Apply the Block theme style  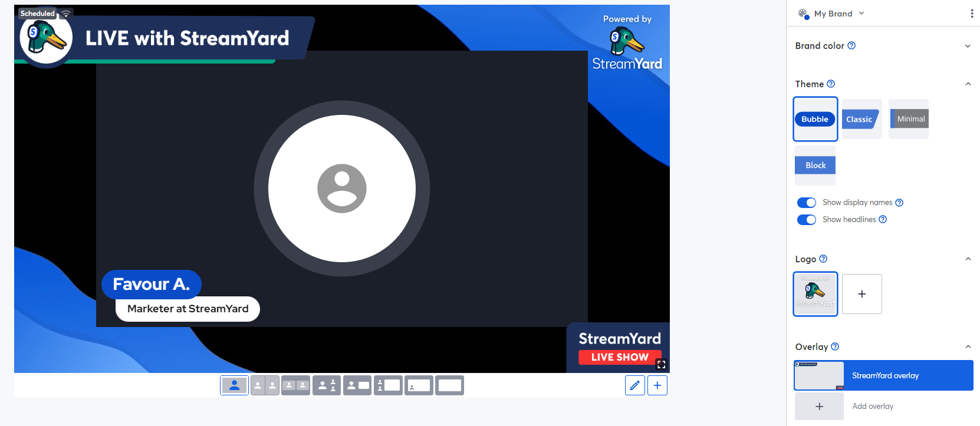tap(815, 166)
